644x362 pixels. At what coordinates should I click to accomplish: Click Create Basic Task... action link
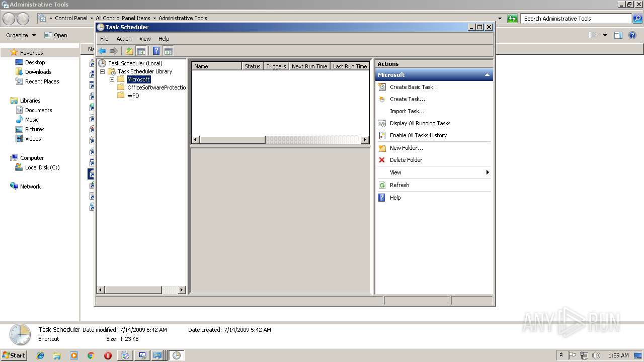pyautogui.click(x=414, y=87)
